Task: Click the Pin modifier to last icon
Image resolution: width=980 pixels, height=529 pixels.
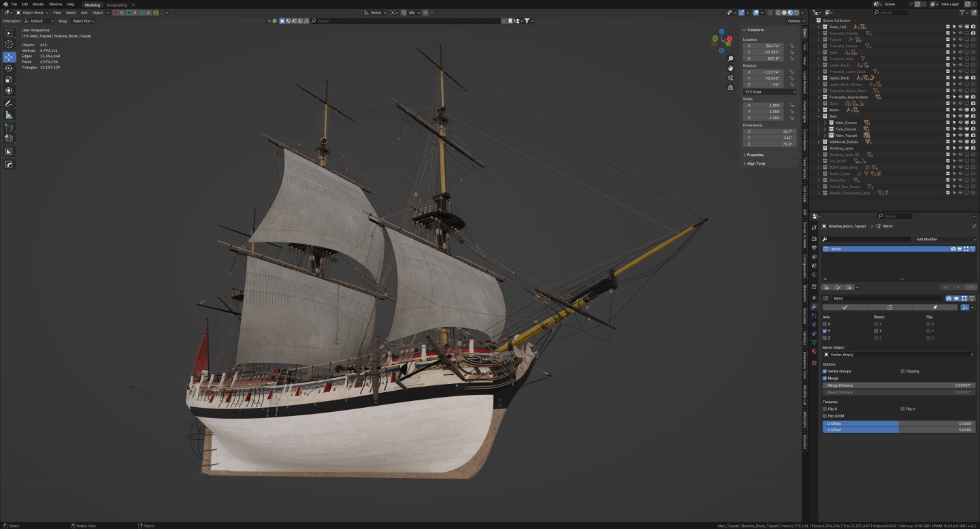Action: (934, 307)
